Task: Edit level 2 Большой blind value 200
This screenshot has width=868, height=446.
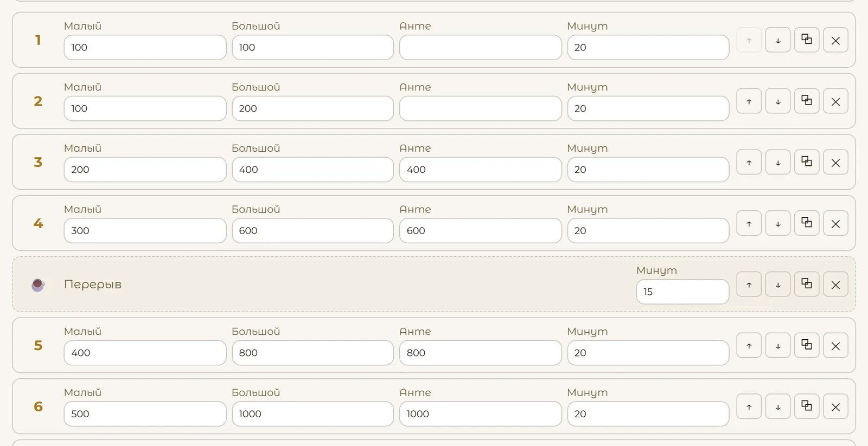Action: (313, 108)
